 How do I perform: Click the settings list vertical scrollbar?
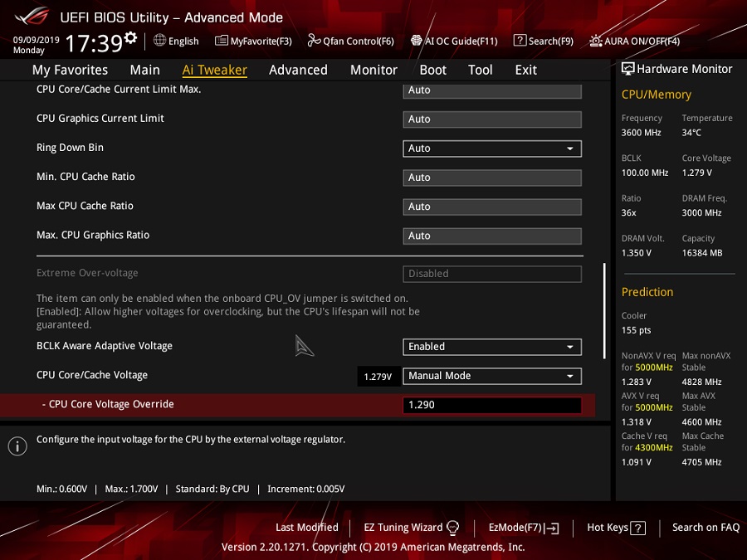[x=604, y=310]
